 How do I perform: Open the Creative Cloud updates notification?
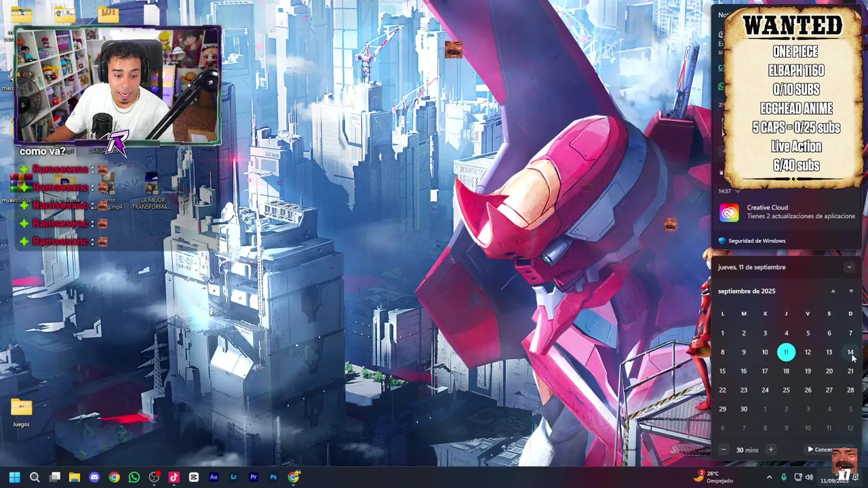point(787,212)
